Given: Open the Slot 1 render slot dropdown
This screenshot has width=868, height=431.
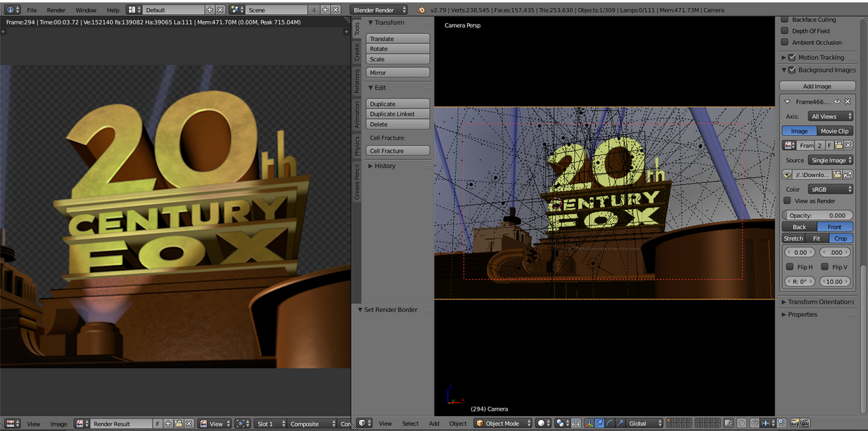Looking at the screenshot, I should [270, 424].
